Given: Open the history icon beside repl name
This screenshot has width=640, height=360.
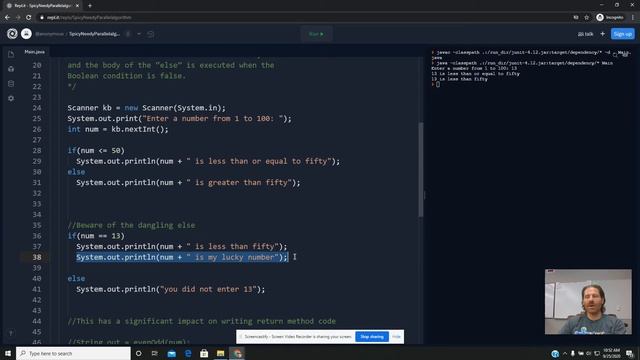Looking at the screenshot, I should pos(151,34).
